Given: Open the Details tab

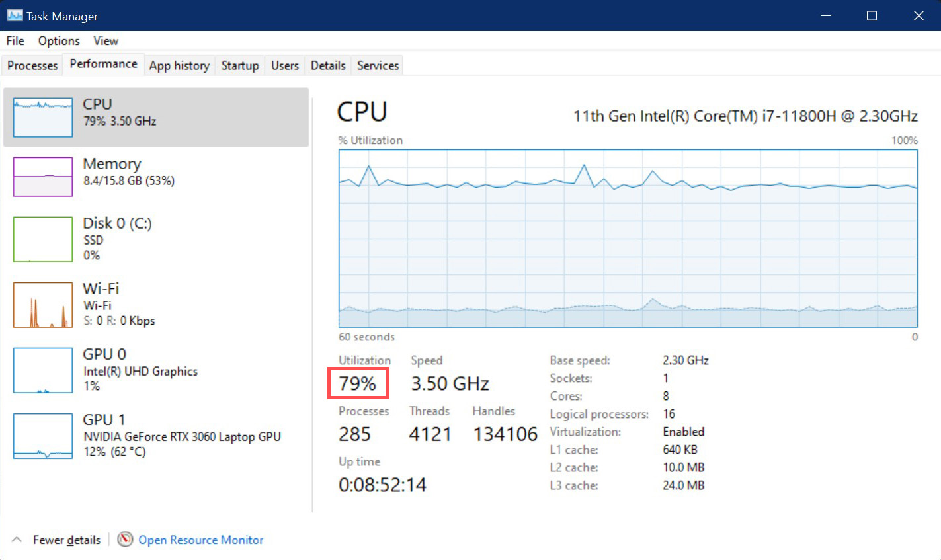Looking at the screenshot, I should tap(327, 65).
